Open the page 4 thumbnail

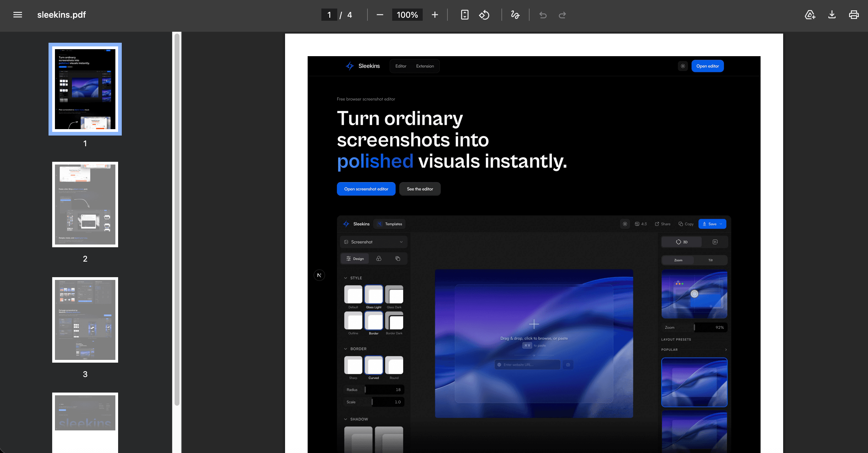pyautogui.click(x=85, y=423)
